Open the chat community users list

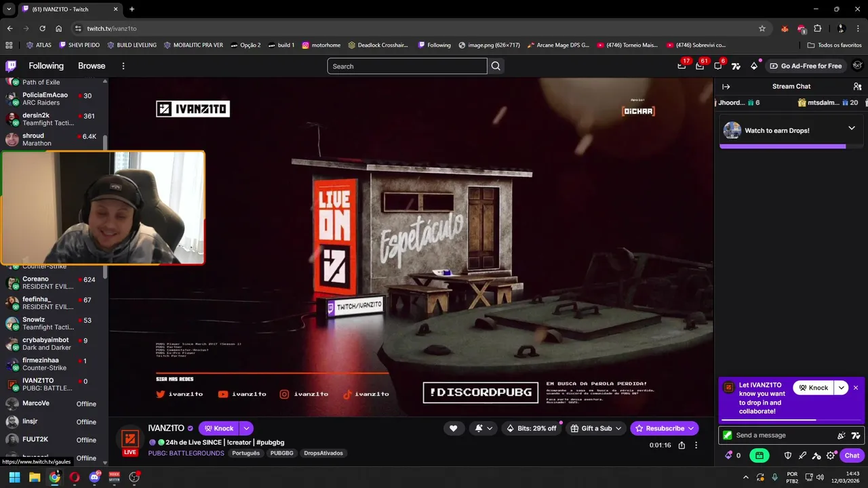click(x=857, y=87)
